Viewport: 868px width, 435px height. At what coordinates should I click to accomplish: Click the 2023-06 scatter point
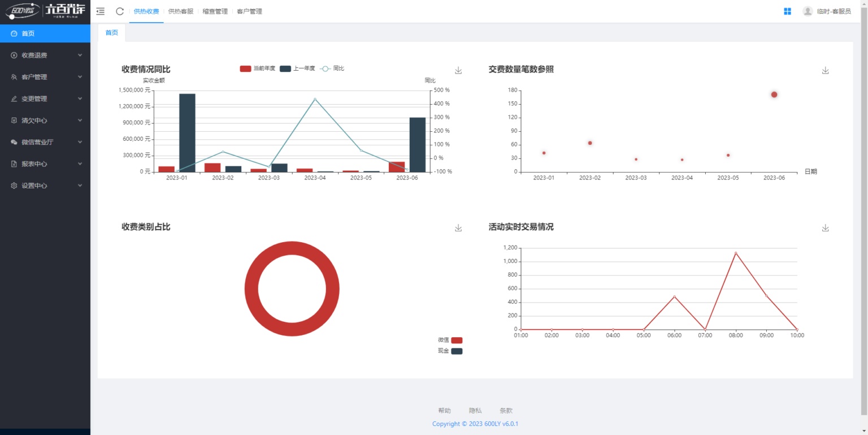pos(774,94)
